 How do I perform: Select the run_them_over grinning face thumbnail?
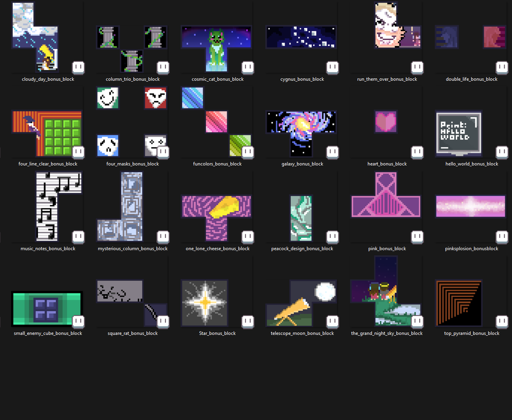pyautogui.click(x=398, y=26)
